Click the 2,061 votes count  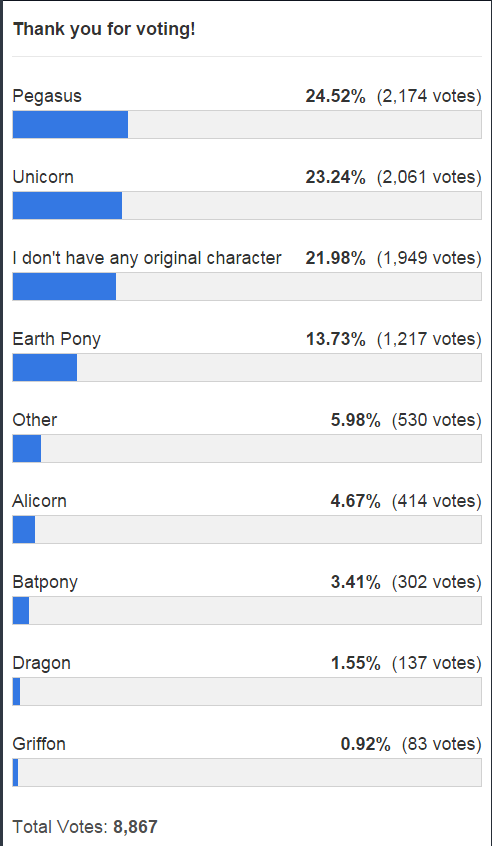429,177
